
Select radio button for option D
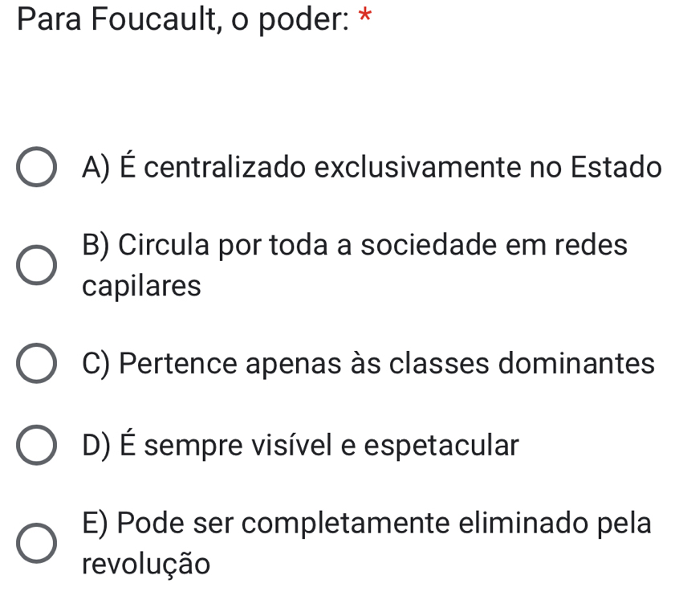pos(37,445)
